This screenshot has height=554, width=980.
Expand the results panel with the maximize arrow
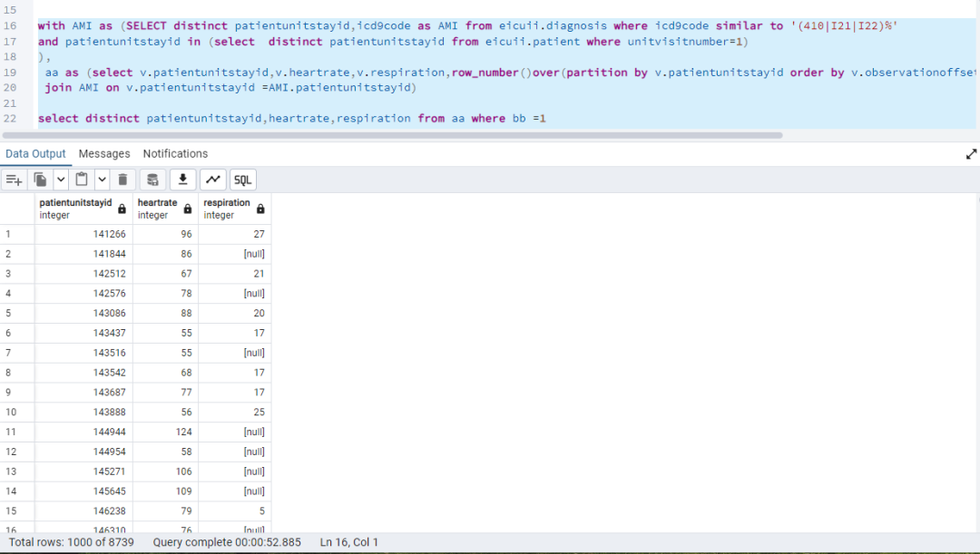(x=971, y=153)
